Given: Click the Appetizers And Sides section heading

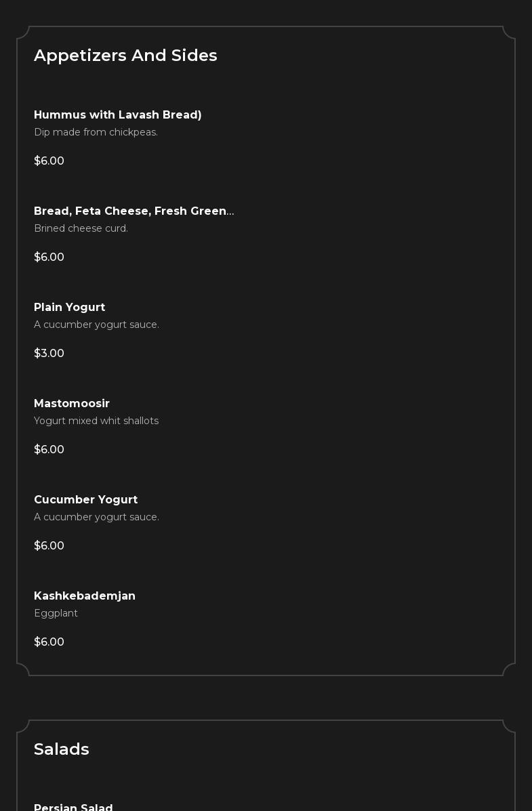Looking at the screenshot, I should [x=125, y=56].
